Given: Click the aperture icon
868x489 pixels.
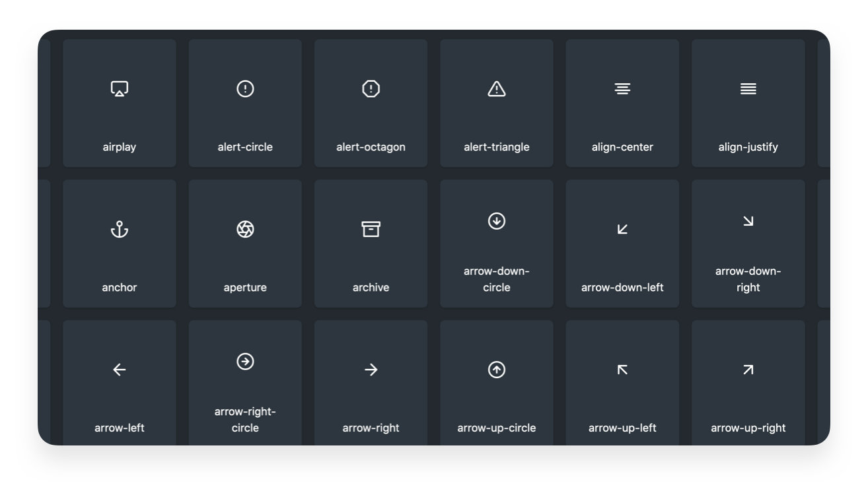Looking at the screenshot, I should coord(245,229).
